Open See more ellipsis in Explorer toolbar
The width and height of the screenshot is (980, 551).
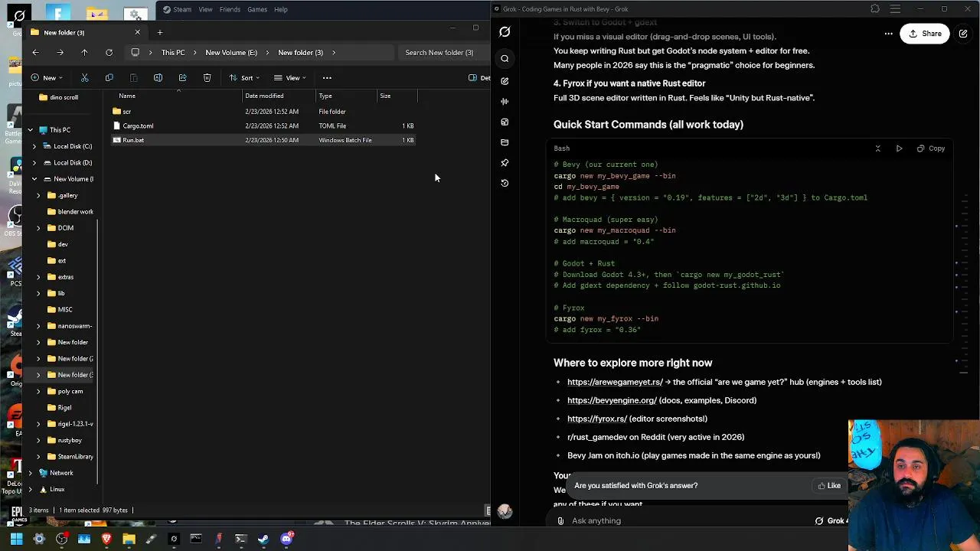tap(327, 78)
